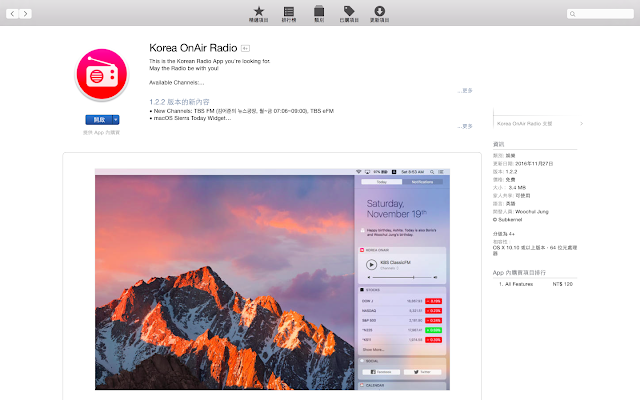Image resolution: width=640 pixels, height=400 pixels.
Task: Click the developer name Woochul Jung
Action: click(x=532, y=212)
